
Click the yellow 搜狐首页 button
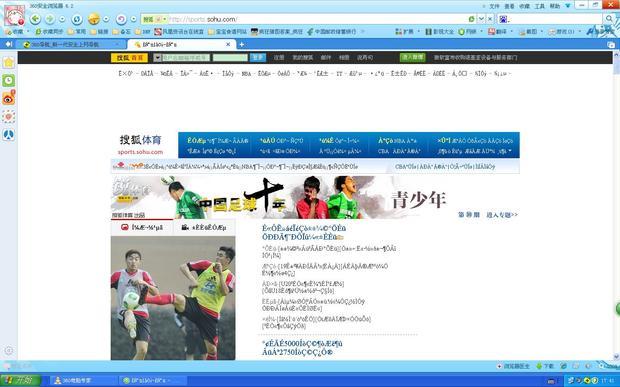tap(129, 58)
